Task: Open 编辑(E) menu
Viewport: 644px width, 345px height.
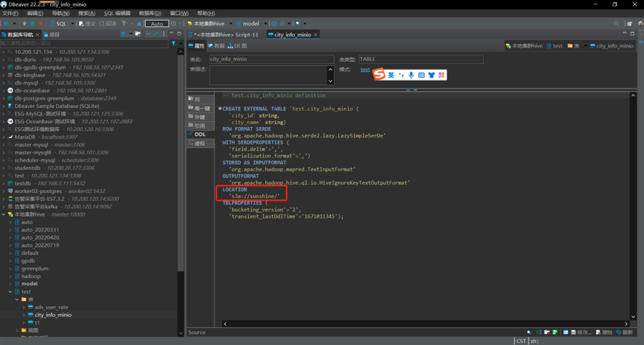Action: [x=35, y=13]
